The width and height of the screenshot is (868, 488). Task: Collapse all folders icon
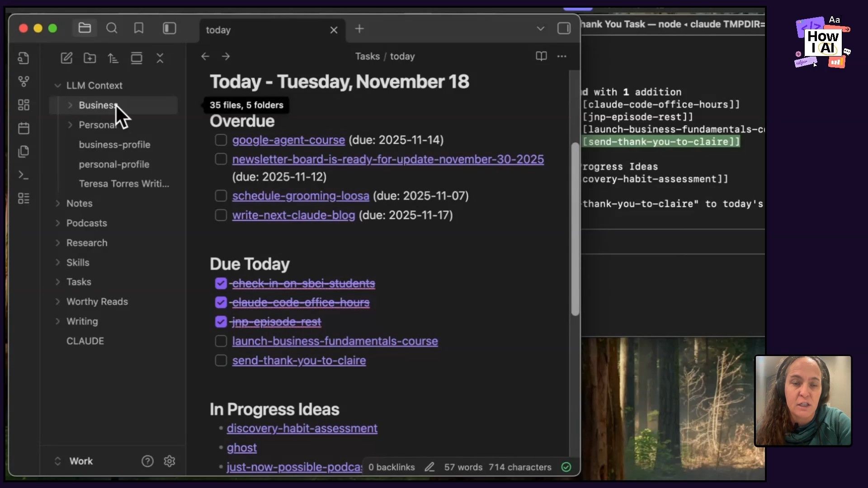coord(160,58)
